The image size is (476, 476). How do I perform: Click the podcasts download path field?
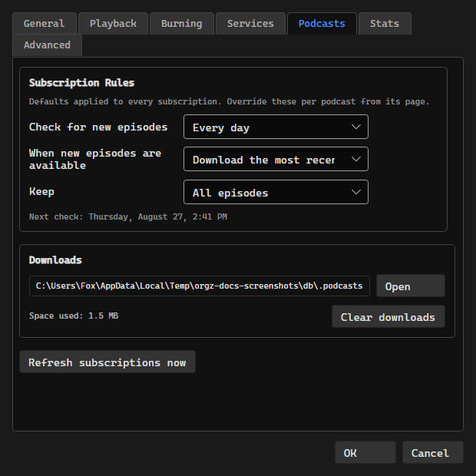tap(199, 286)
